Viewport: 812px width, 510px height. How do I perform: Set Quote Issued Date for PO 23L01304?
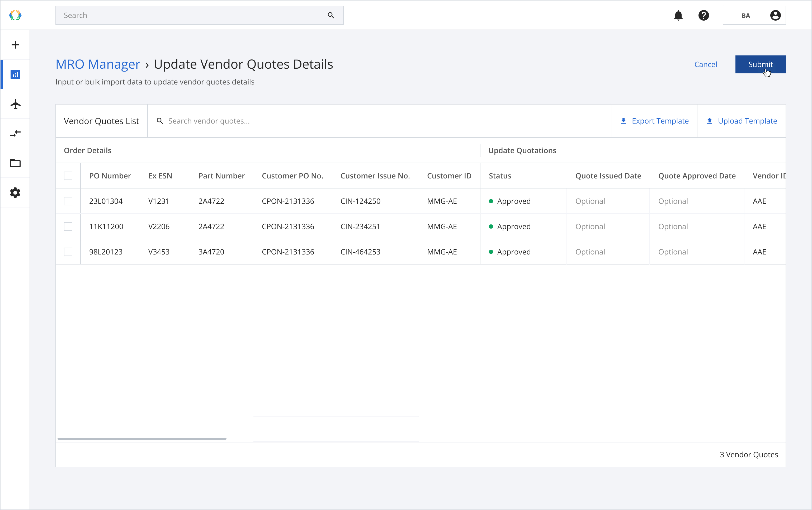tap(608, 201)
